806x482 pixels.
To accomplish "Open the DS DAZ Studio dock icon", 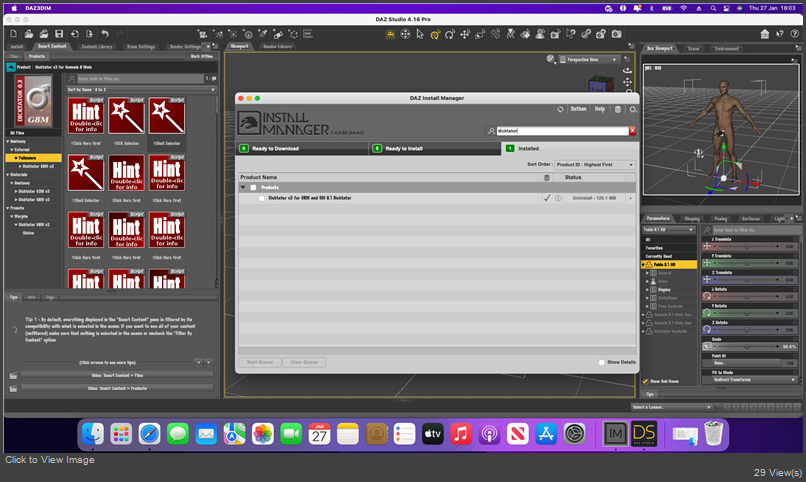I will pyautogui.click(x=644, y=435).
